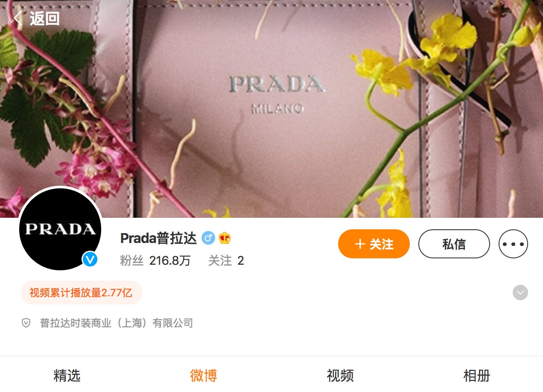The width and height of the screenshot is (543, 392).
Task: Expand profile details with gray chevron
Action: (x=520, y=293)
